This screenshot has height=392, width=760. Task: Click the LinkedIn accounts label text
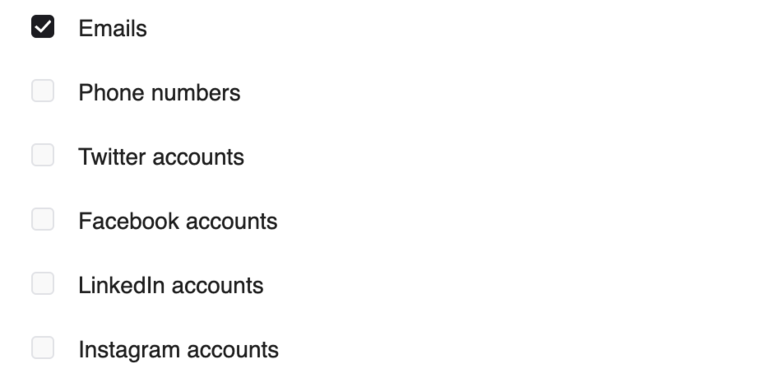171,285
